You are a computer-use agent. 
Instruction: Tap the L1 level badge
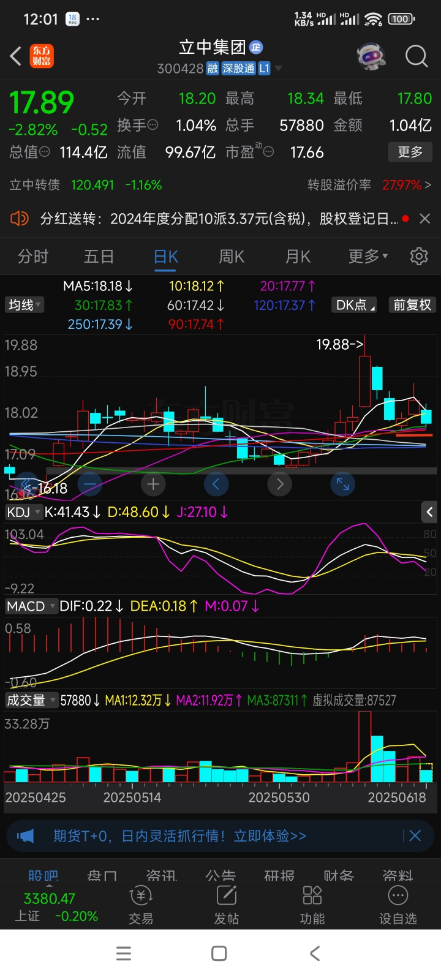click(x=264, y=69)
